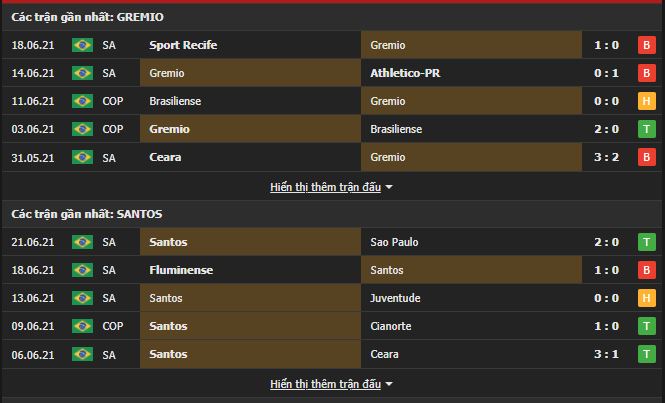Click the Brazil flag on the 18.06.21 Sport Recife row
665x403 pixels.
click(x=82, y=45)
